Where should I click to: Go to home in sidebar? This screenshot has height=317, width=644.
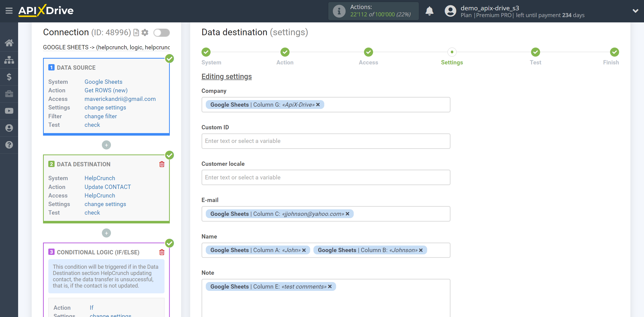pos(9,43)
